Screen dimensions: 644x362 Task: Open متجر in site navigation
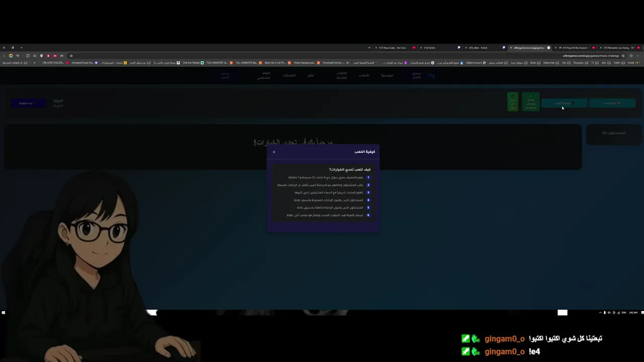(311, 75)
